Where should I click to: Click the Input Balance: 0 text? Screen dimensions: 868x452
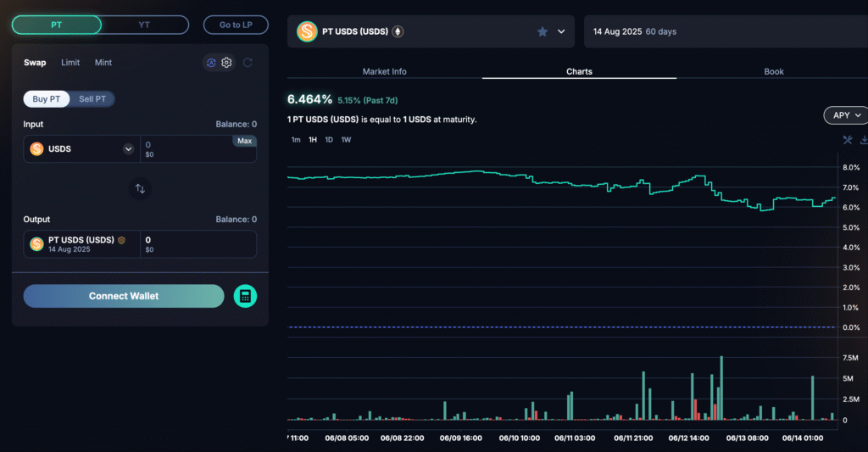pos(236,124)
